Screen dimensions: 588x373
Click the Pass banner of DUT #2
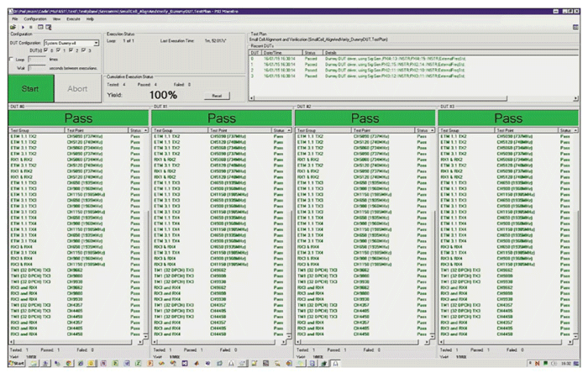tap(365, 118)
